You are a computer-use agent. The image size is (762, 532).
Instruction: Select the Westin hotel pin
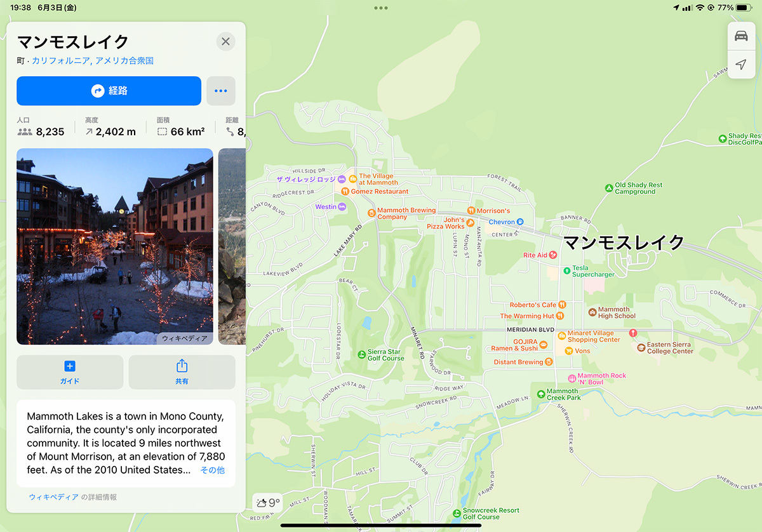pyautogui.click(x=342, y=207)
